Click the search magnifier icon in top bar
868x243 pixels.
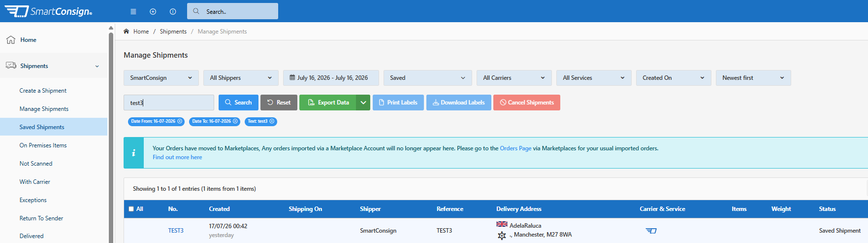coord(196,11)
